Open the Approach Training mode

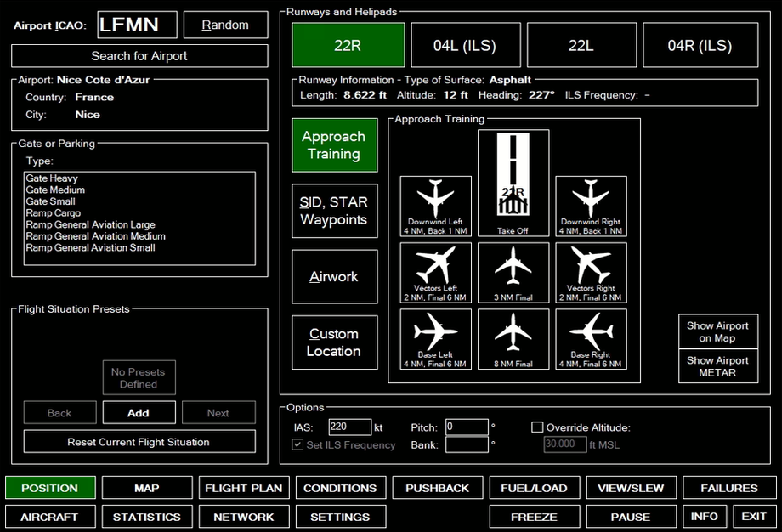tap(334, 145)
